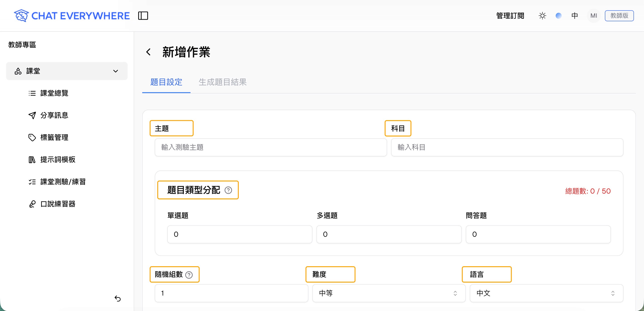Select the 標籤管理 tag icon
644x311 pixels.
(32, 137)
